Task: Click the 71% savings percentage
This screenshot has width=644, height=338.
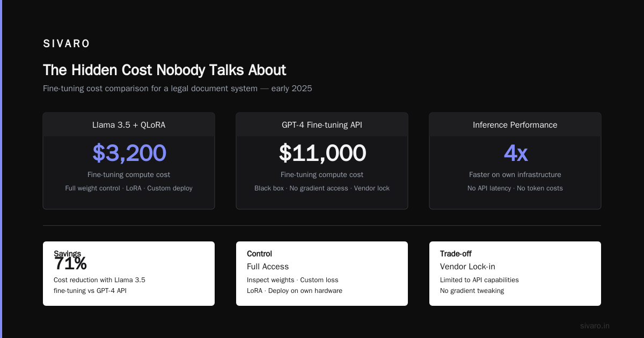Action: (70, 263)
